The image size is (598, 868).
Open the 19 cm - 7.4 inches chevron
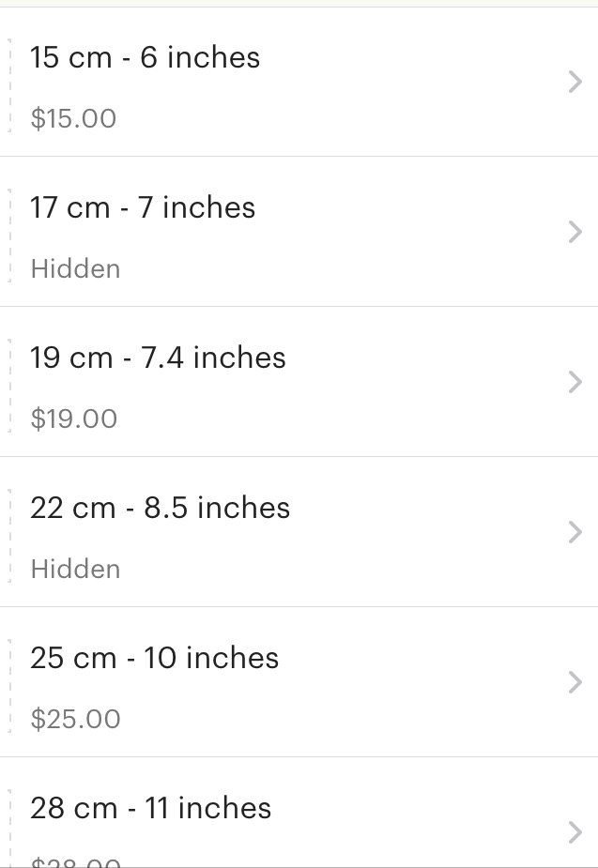pos(575,382)
